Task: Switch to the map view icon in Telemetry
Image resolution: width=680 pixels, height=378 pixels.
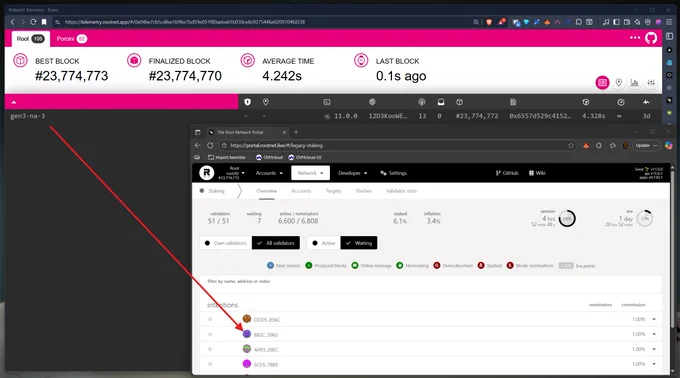Action: coord(619,82)
